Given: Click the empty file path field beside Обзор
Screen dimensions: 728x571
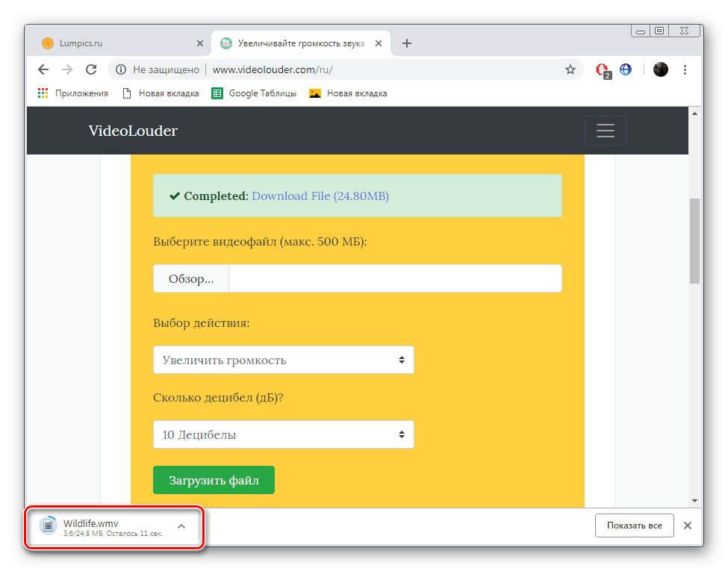Looking at the screenshot, I should (395, 278).
